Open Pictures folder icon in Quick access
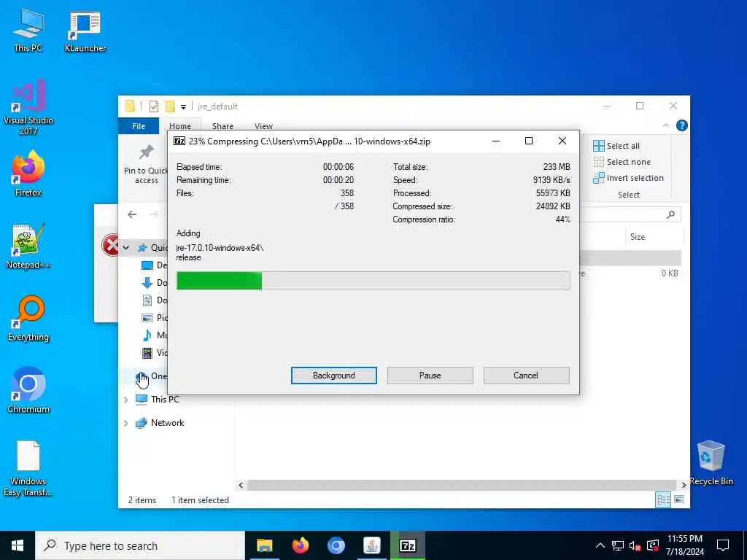The height and width of the screenshot is (560, 747). point(147,318)
